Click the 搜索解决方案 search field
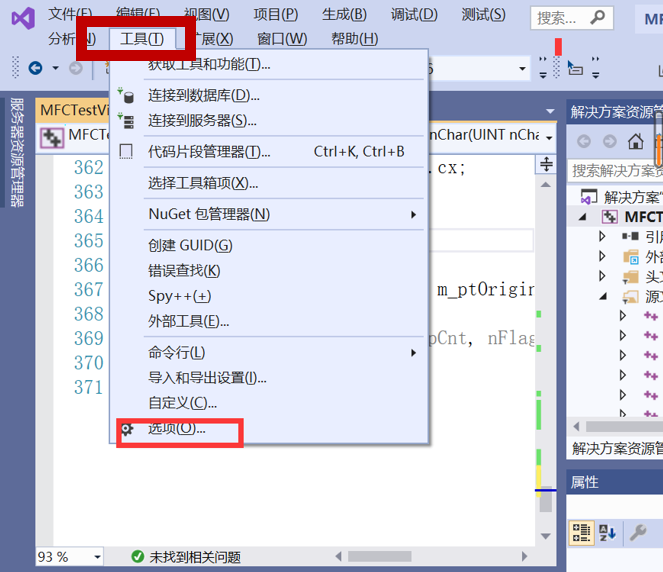663x572 pixels. coord(615,171)
